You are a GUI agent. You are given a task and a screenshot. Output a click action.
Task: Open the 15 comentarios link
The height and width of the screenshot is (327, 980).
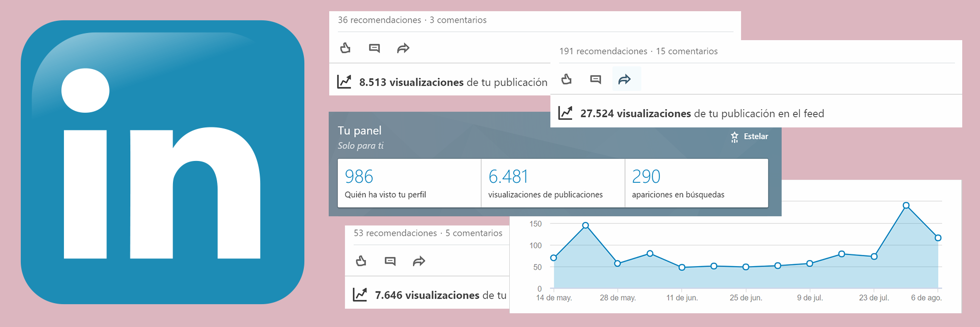687,51
